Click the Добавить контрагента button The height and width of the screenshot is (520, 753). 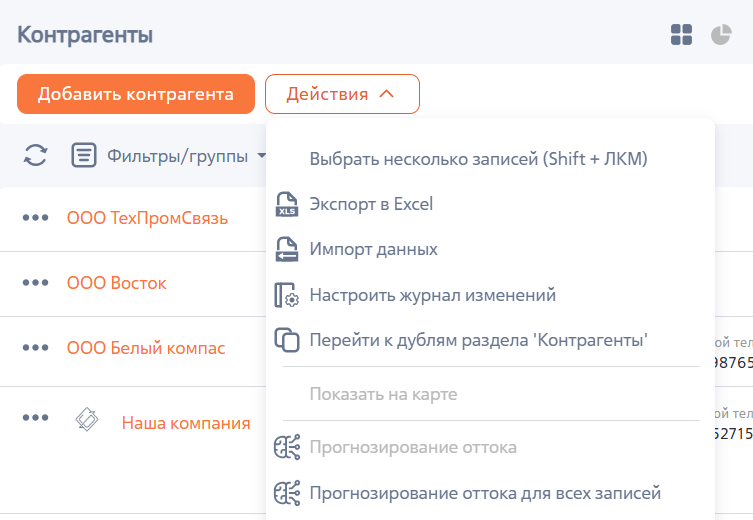click(x=136, y=94)
